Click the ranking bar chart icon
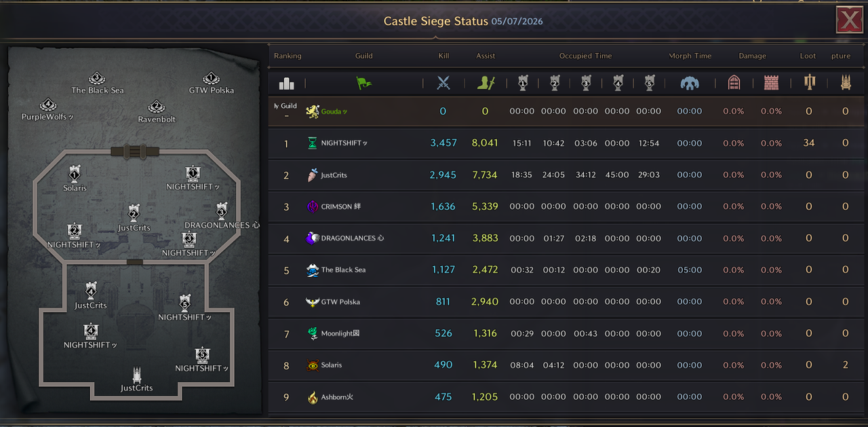Screen dimensions: 868x427 click(287, 83)
